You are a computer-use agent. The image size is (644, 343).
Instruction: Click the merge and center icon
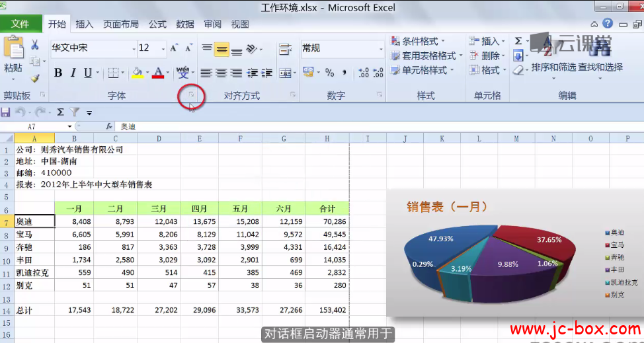(285, 73)
